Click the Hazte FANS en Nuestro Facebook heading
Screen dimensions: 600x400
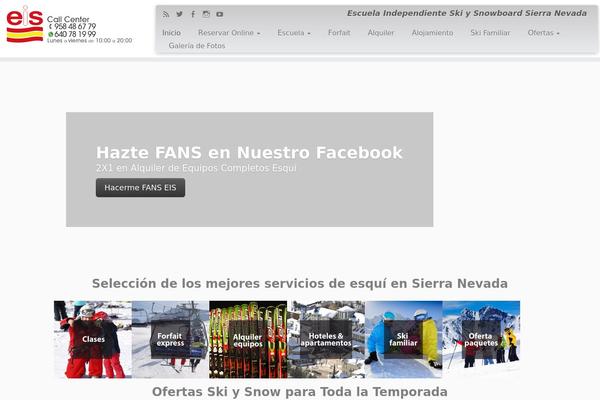249,152
